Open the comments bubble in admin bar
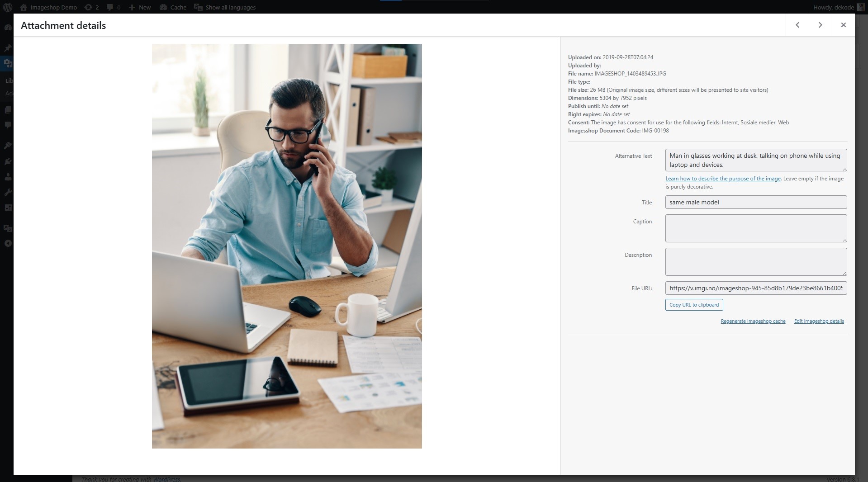Image resolution: width=868 pixels, height=482 pixels. 114,7
